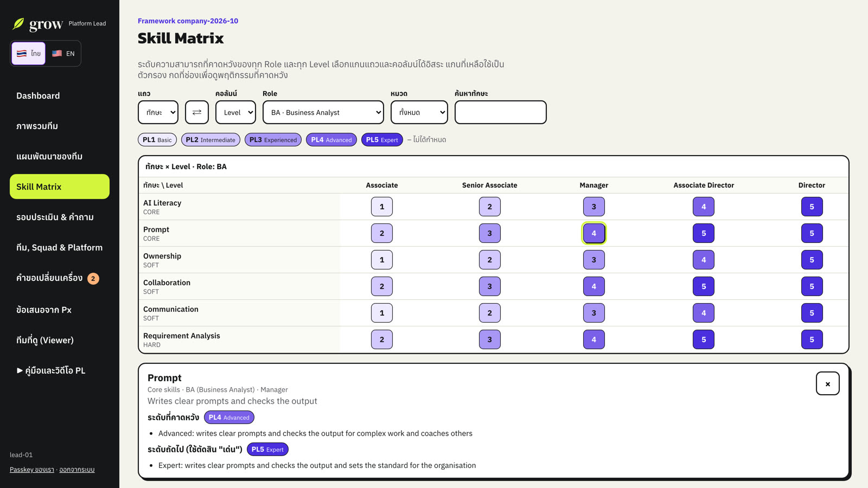Viewport: 868px width, 488px height.
Task: Click the PL1 Basic legend chip
Action: [x=157, y=140]
